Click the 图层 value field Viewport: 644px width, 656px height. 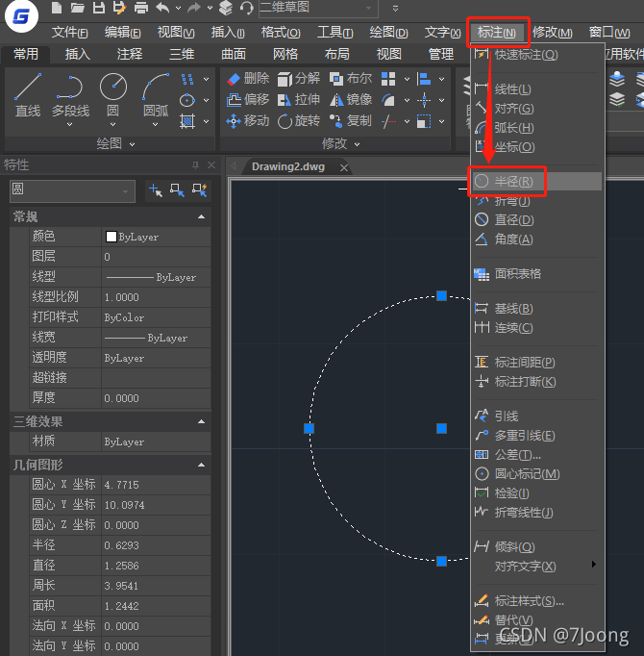tap(156, 257)
